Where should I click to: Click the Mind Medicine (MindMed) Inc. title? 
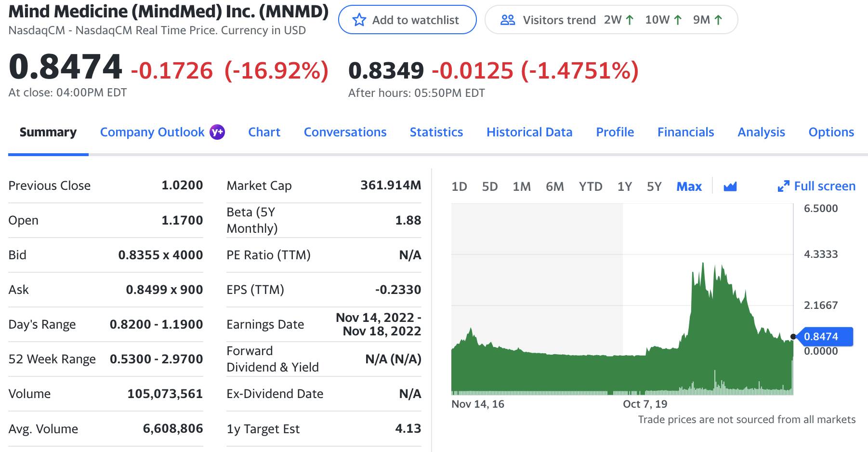click(x=168, y=11)
